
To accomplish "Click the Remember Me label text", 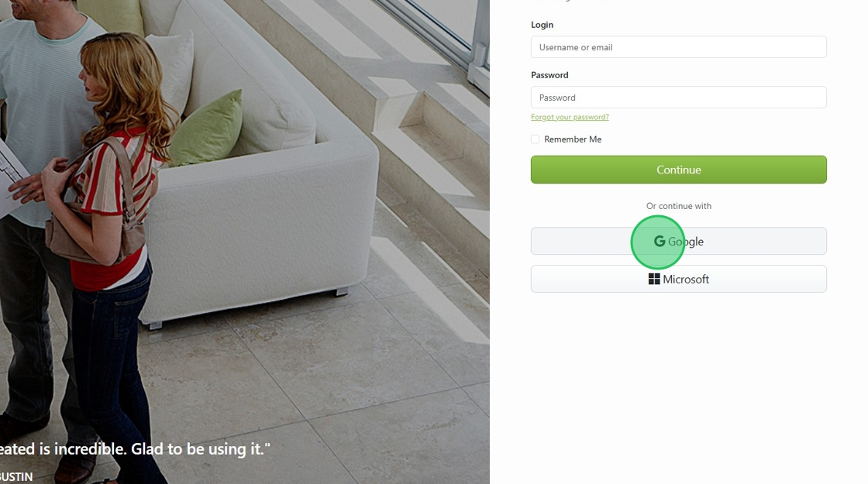I will (573, 139).
